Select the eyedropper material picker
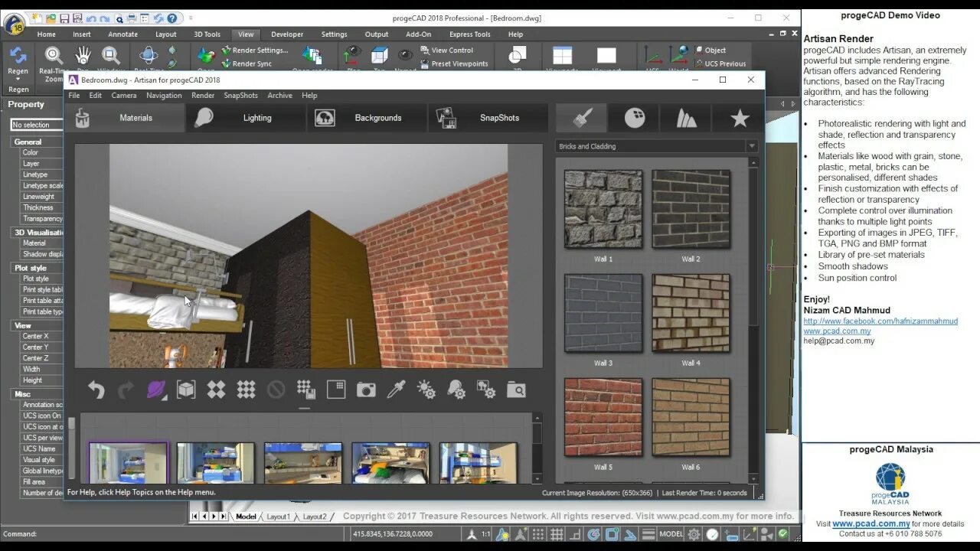The height and width of the screenshot is (551, 980). click(x=396, y=390)
